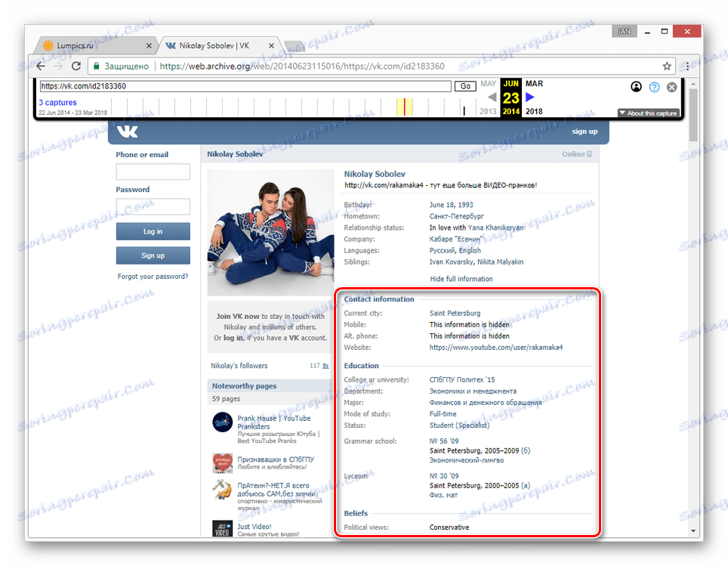Screen dimensions: 728x566
Task: Click СПбГПУ Политех '15 university link
Action: (x=462, y=379)
